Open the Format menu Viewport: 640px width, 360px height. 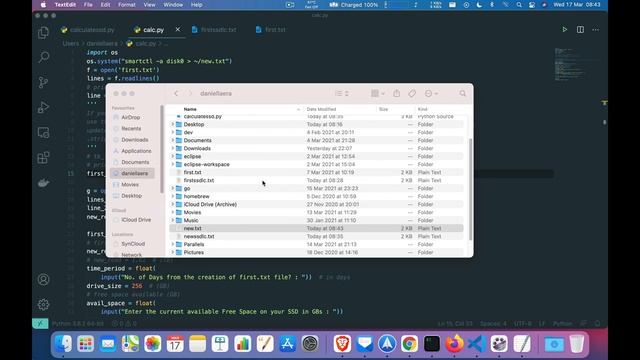(127, 5)
